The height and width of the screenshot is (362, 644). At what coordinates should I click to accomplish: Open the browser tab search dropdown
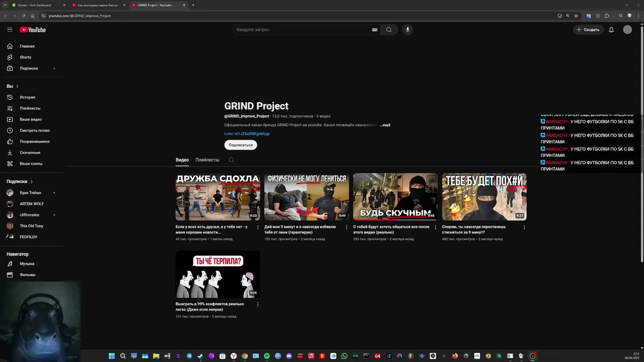click(x=4, y=5)
